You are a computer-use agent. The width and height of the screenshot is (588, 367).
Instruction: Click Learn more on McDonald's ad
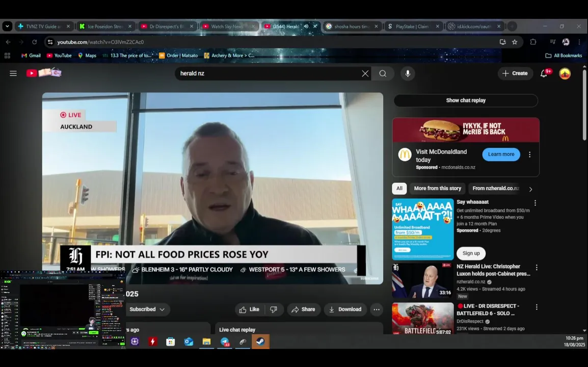pos(501,154)
